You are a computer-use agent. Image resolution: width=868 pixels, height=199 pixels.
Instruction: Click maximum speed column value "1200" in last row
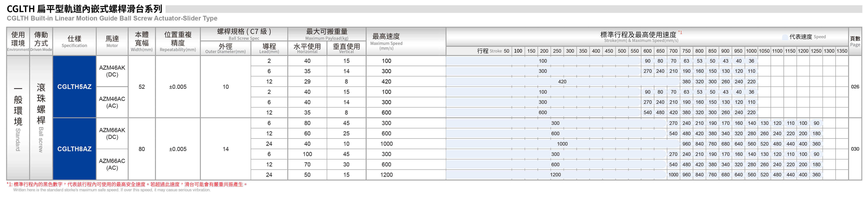pyautogui.click(x=387, y=175)
